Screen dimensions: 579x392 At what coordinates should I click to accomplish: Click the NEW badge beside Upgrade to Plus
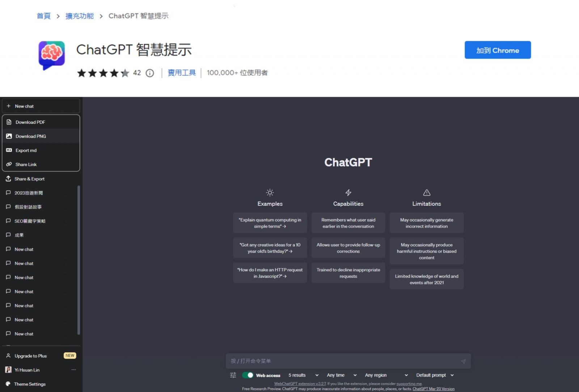[70, 355]
